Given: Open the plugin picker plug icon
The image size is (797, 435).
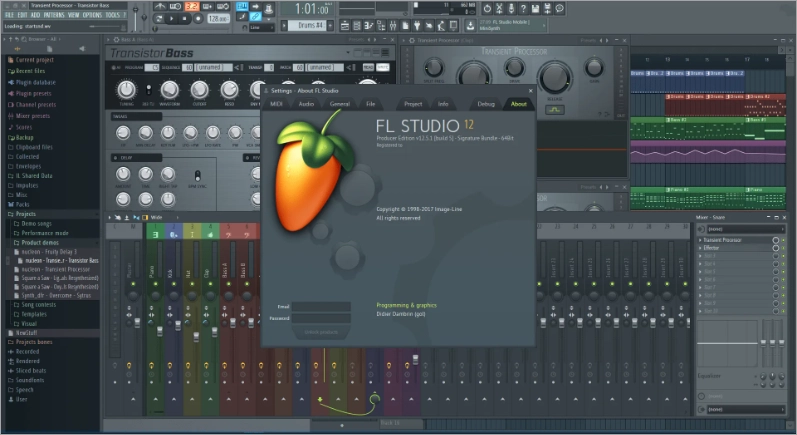Looking at the screenshot, I should tap(417, 25).
